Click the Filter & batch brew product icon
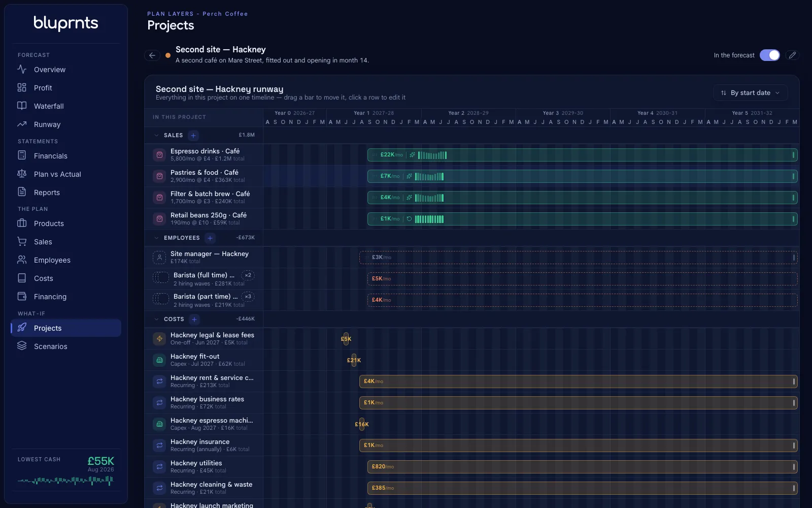This screenshot has height=508, width=812. click(159, 198)
